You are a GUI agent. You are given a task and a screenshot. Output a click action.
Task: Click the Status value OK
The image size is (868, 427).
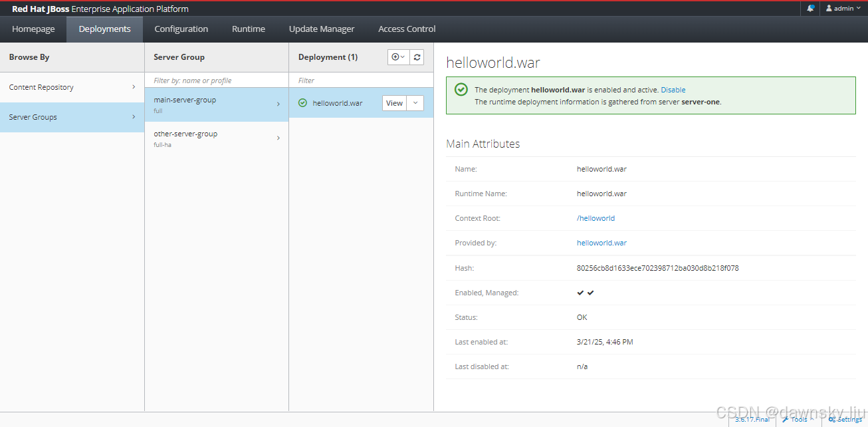582,317
